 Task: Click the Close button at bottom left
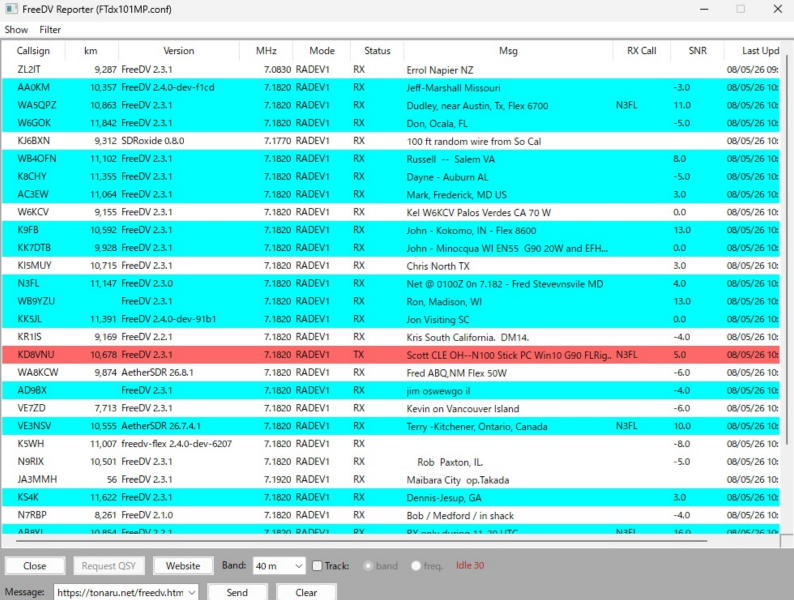34,566
